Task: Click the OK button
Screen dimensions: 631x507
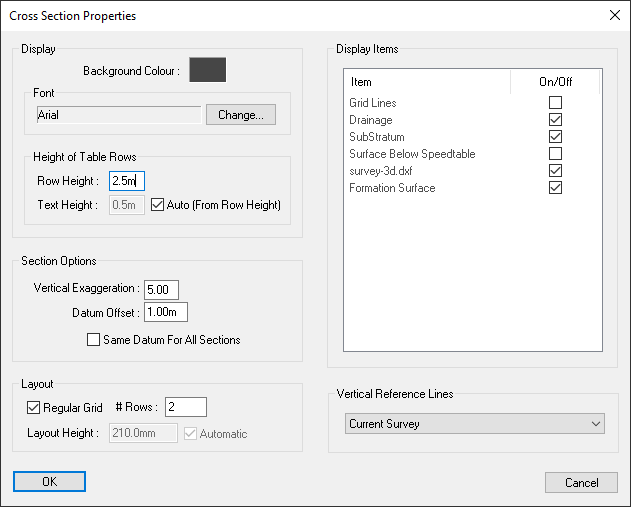Action: pyautogui.click(x=49, y=482)
